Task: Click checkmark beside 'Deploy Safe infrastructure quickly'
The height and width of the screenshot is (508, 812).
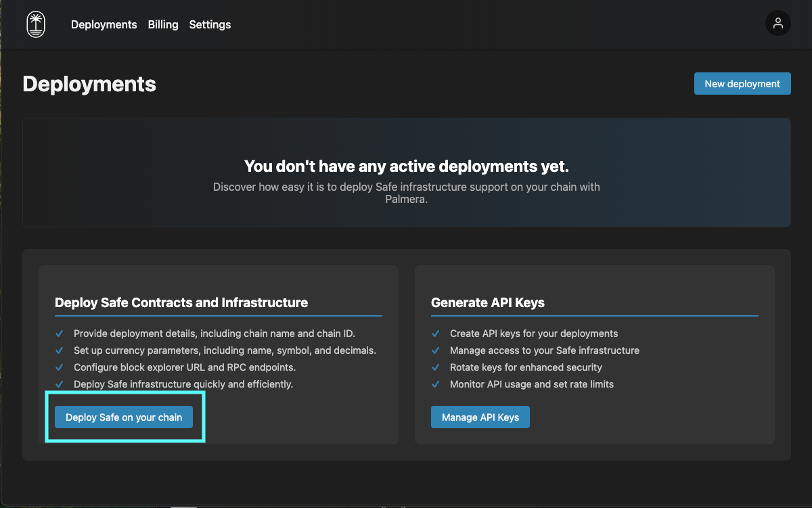Action: coord(60,384)
